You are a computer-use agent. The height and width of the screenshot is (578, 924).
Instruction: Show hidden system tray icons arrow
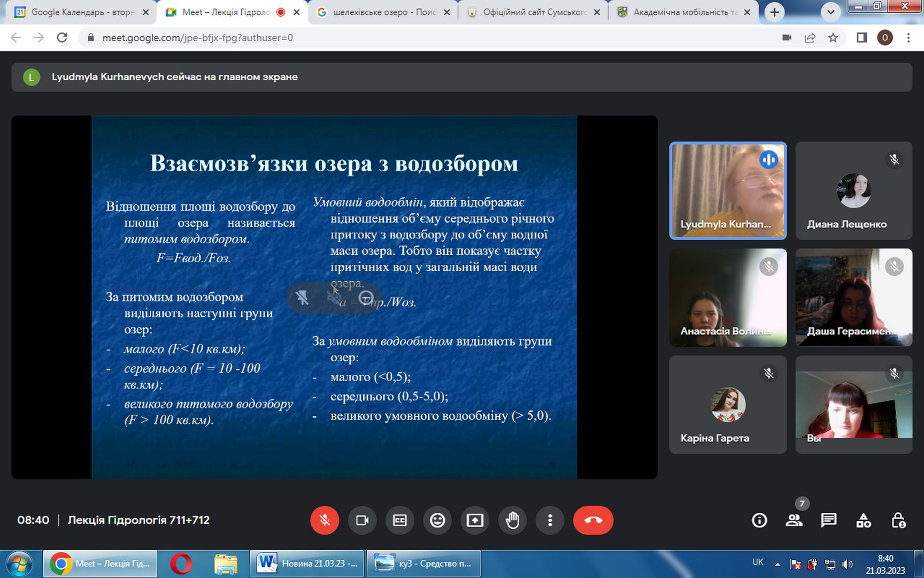coord(777,564)
